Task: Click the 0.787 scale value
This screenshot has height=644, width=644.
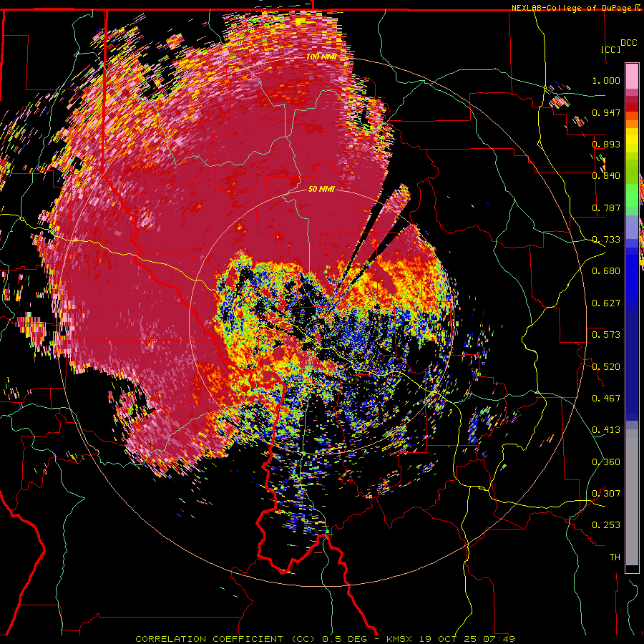Action: pyautogui.click(x=606, y=208)
